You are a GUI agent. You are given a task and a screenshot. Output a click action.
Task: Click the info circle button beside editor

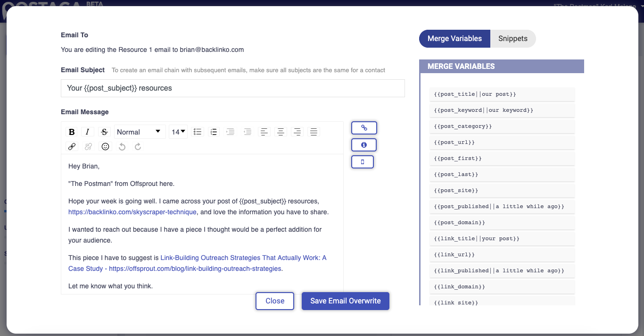click(x=364, y=145)
